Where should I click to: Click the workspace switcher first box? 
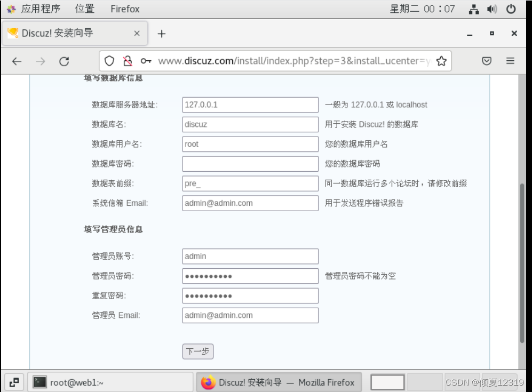tap(387, 382)
